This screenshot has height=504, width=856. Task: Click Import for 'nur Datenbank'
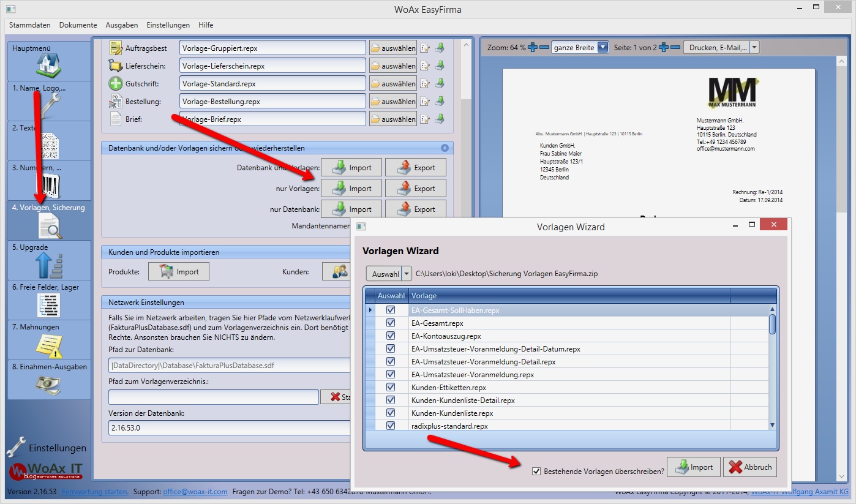351,209
